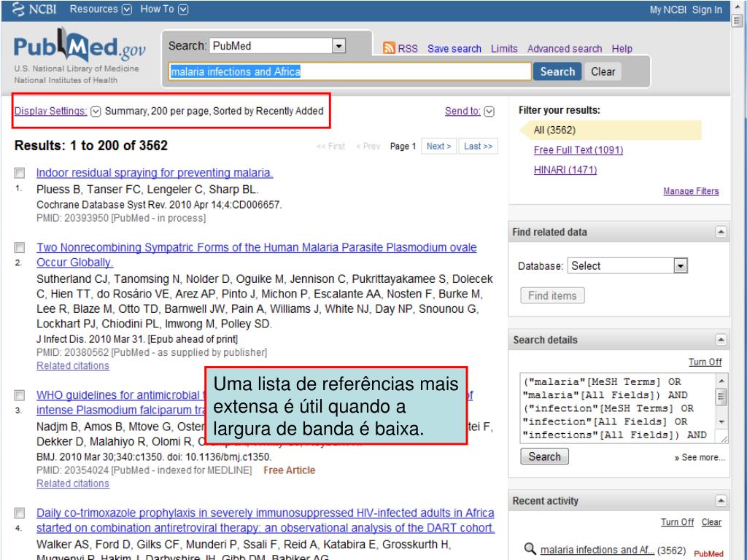Click the search query input field
747x560 pixels.
tap(350, 71)
